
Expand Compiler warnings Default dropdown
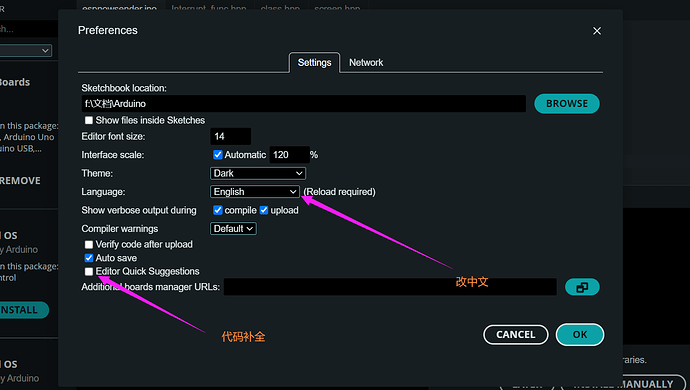233,228
